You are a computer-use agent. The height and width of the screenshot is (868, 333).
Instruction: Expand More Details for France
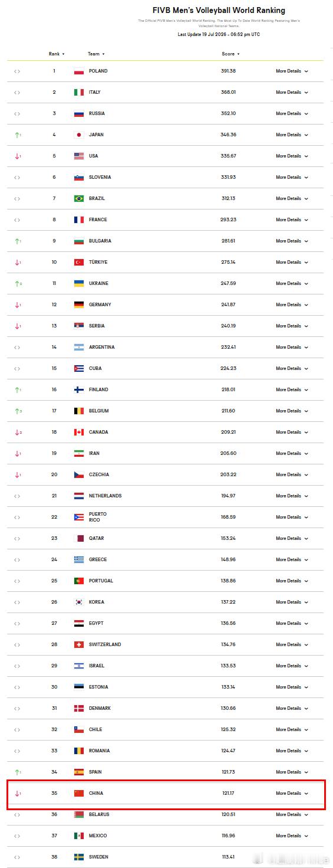pyautogui.click(x=292, y=220)
